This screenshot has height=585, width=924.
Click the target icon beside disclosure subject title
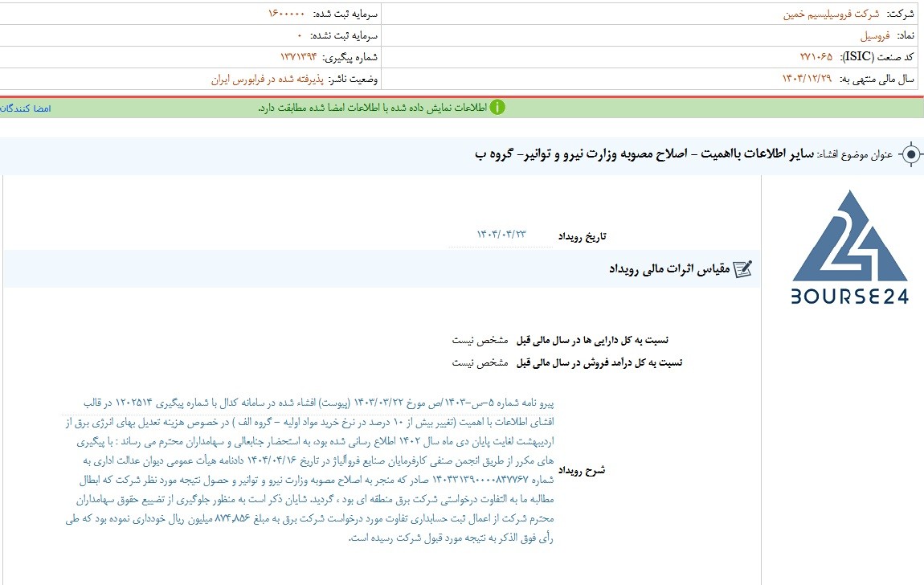(911, 155)
